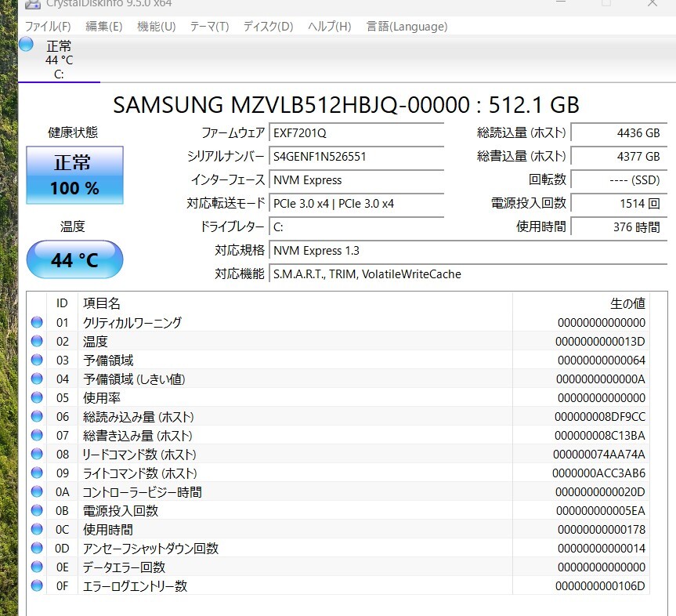Screen dimensions: 676x616
Task: Open the ディスク(D) menu
Action: (x=268, y=27)
